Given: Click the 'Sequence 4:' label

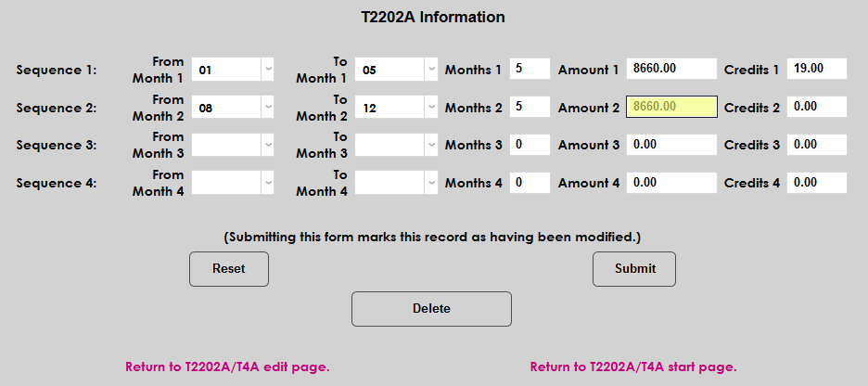Looking at the screenshot, I should [57, 183].
